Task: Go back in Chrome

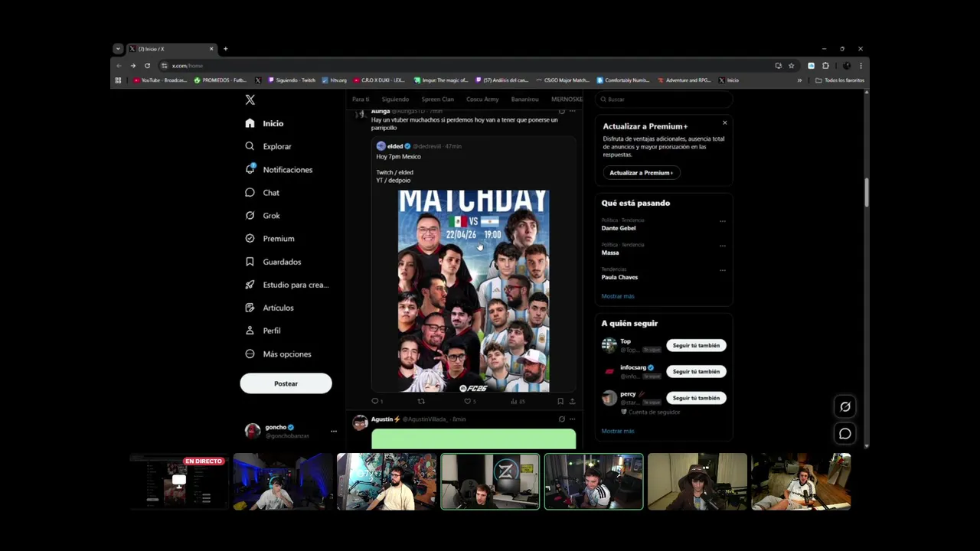Action: (x=119, y=66)
